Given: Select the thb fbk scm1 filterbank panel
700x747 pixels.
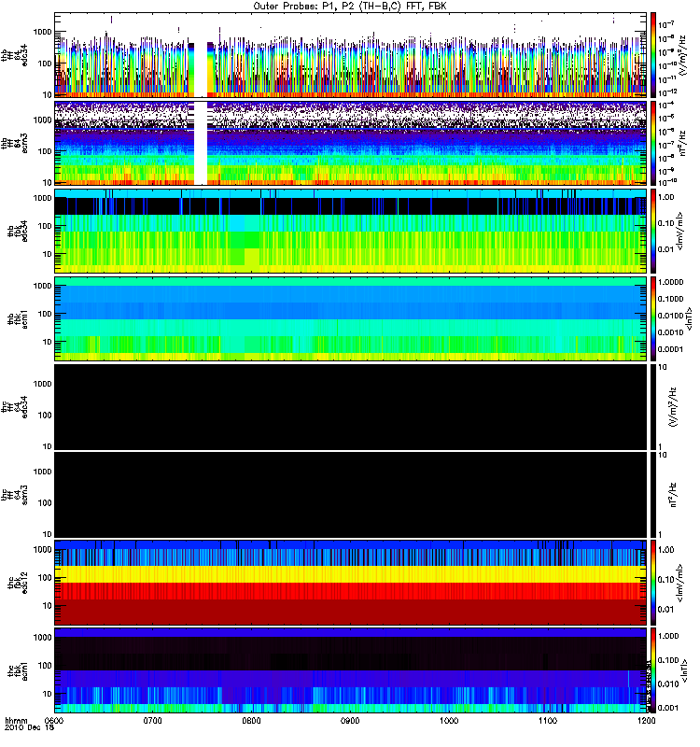Looking at the screenshot, I should [351, 318].
